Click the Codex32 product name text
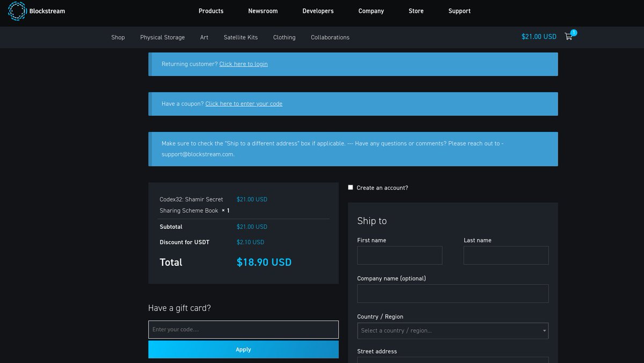The height and width of the screenshot is (363, 644). coord(192,205)
